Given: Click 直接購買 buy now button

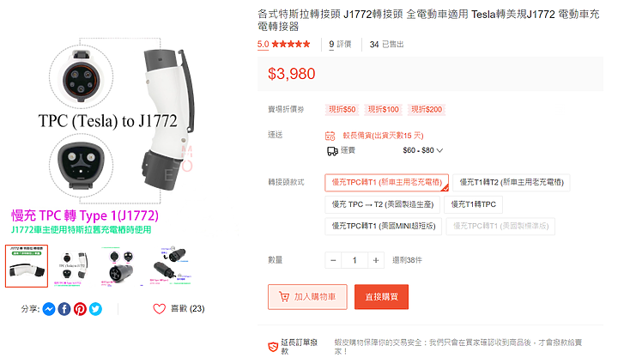Looking at the screenshot, I should pos(381,297).
